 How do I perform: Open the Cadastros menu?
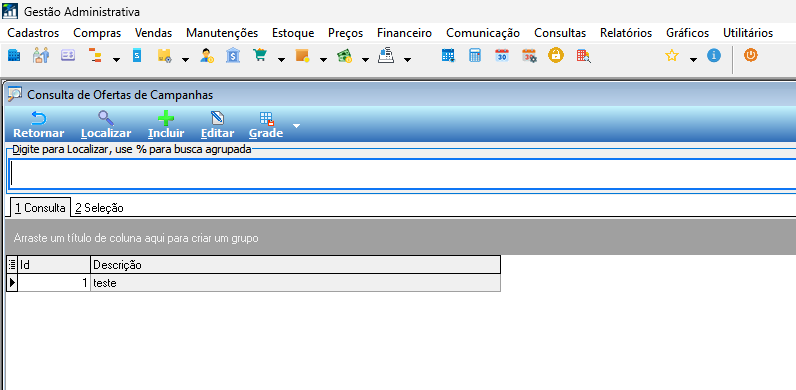[34, 33]
